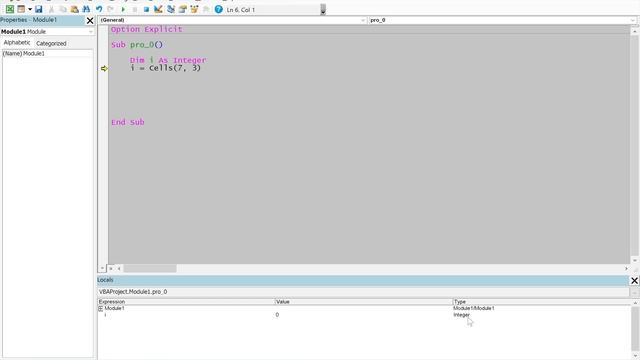Save the project with floppy icon
This screenshot has height=360, width=640.
click(39, 9)
